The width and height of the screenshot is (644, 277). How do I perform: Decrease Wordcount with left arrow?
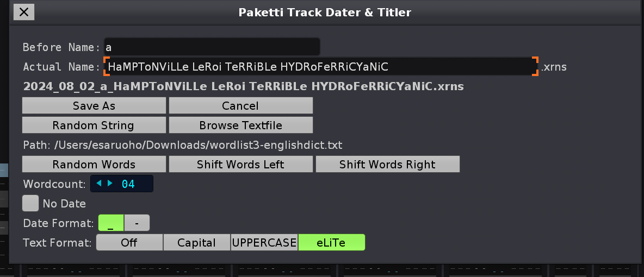point(98,184)
